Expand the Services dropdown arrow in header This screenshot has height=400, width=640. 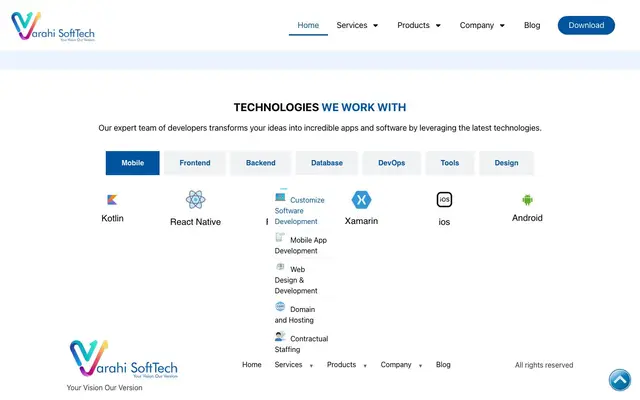pos(376,25)
